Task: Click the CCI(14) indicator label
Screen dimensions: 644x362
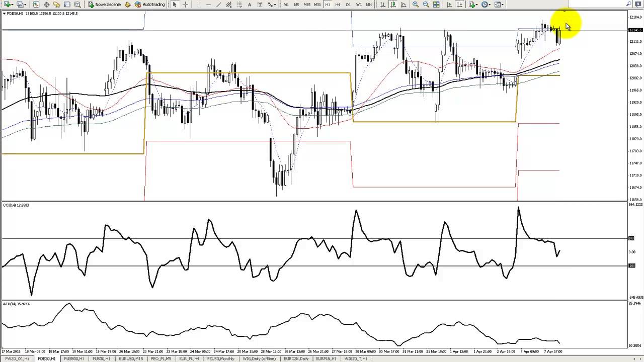Action: pos(16,205)
